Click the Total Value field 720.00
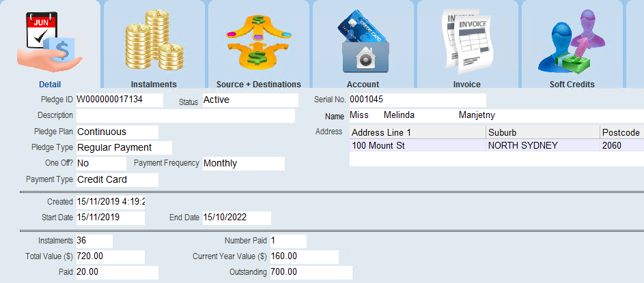The image size is (644, 283). point(111,257)
